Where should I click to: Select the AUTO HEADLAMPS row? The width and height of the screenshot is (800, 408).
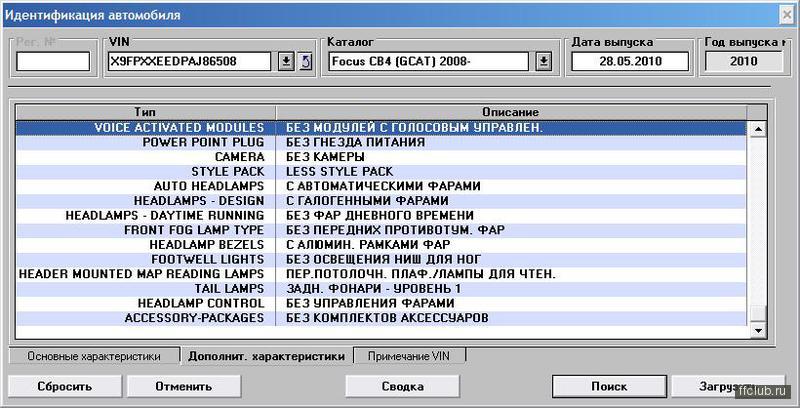(x=381, y=186)
